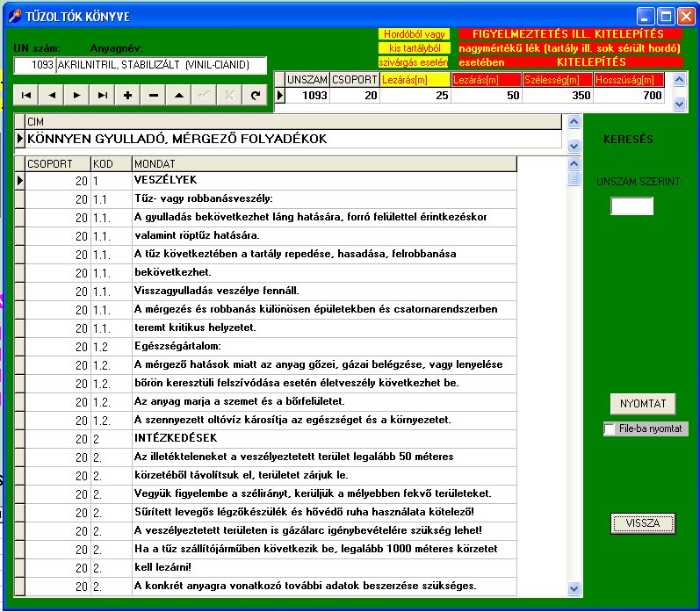Jump to last record in navigator

point(103,95)
